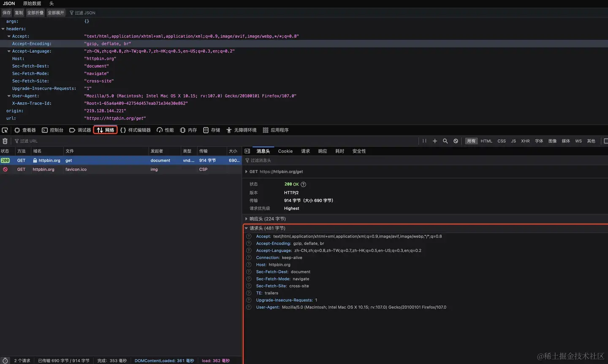608x364 pixels.
Task: Sort requests by the 状态 column header
Action: pos(7,151)
